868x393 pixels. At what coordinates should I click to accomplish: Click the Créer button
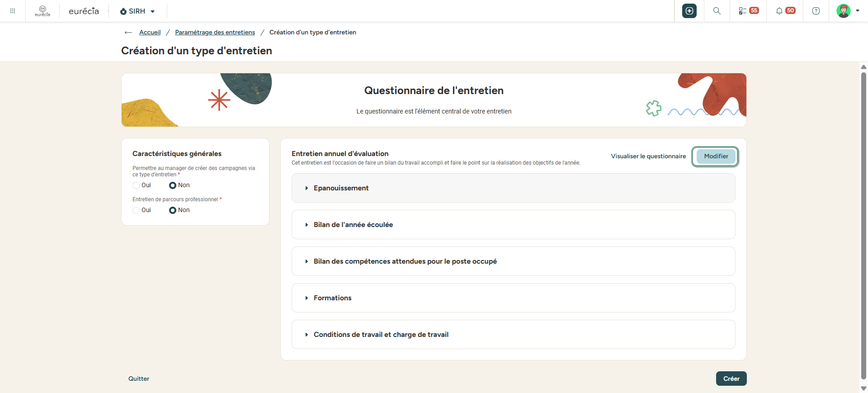[731, 379]
